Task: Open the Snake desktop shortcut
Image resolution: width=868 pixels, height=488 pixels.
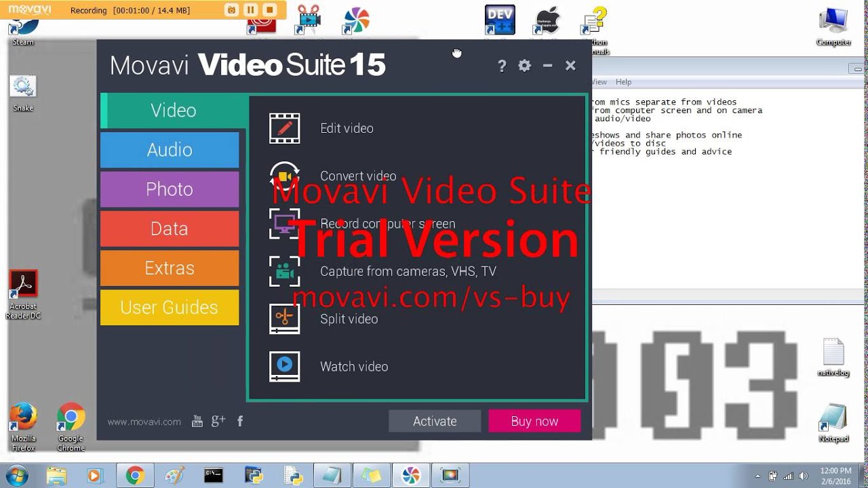Action: pos(23,94)
